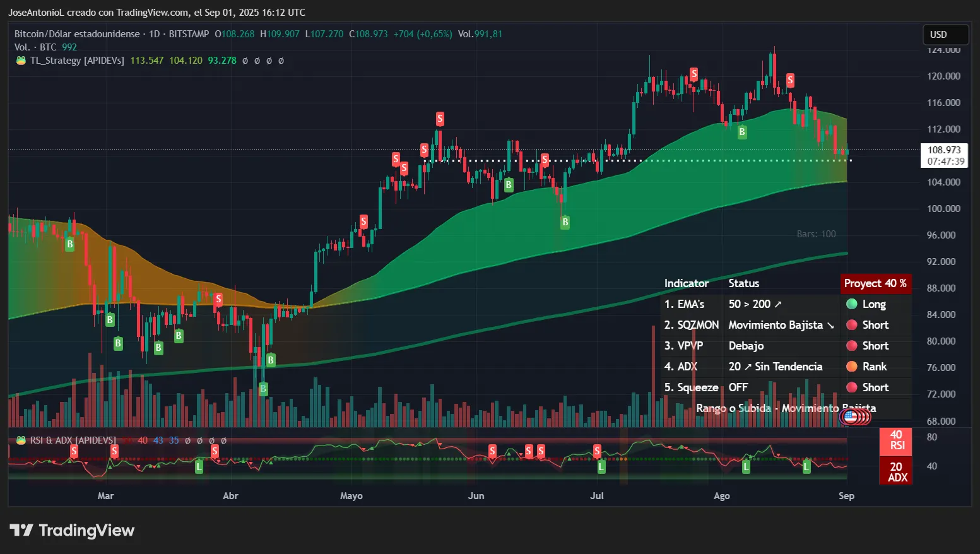This screenshot has height=554, width=980.
Task: Select a red Sell "S" marker on the chart
Action: tap(440, 119)
